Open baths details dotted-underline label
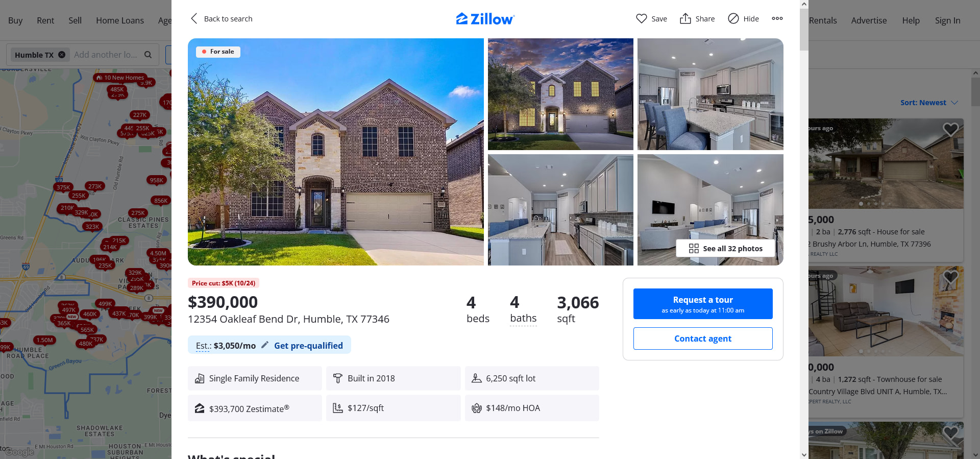This screenshot has height=459, width=980. pyautogui.click(x=523, y=318)
